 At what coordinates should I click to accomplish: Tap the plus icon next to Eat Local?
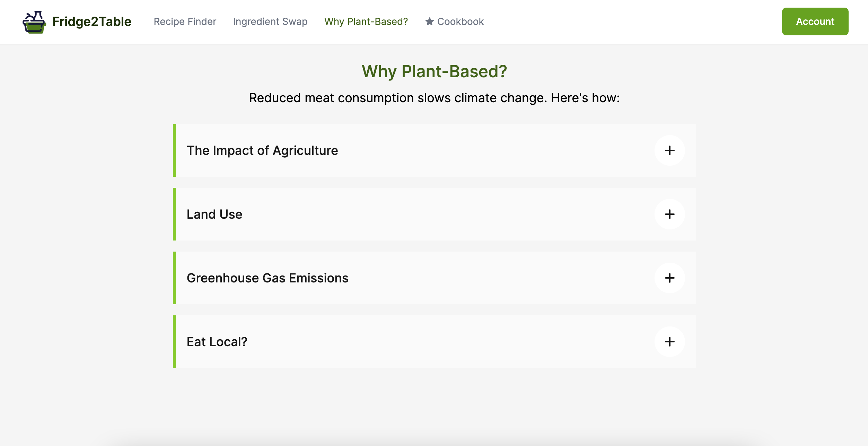[x=669, y=342]
